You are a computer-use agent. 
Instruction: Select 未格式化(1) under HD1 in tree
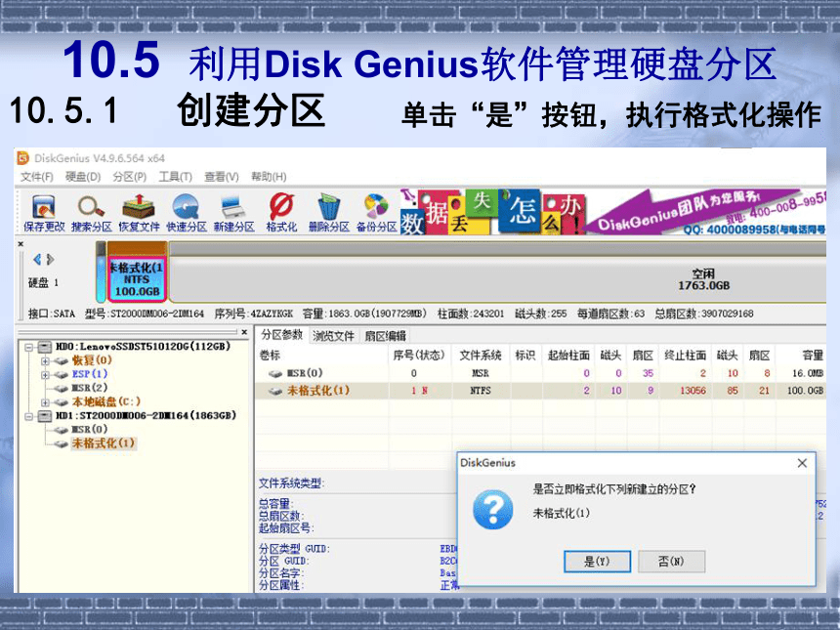(x=103, y=443)
